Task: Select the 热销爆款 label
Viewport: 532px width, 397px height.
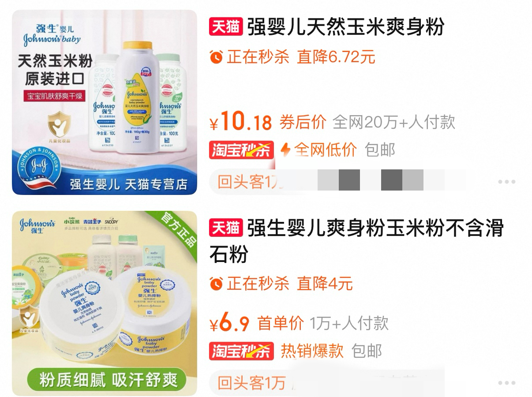Action: click(312, 351)
